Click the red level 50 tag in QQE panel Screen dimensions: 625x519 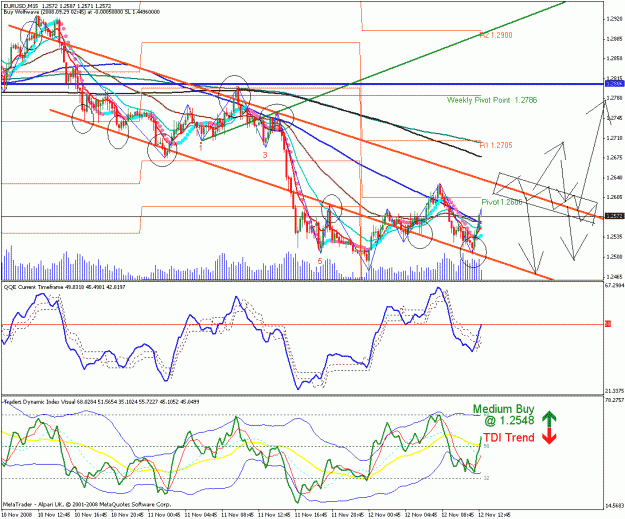click(608, 324)
